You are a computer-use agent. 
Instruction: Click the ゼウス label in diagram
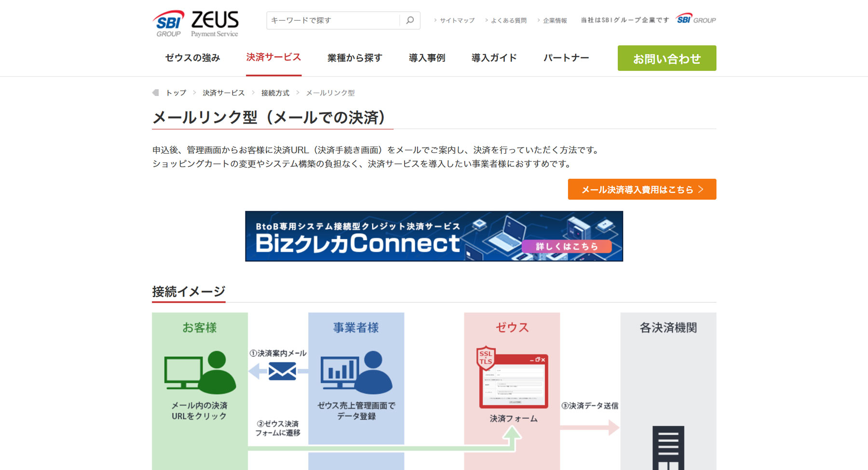pos(512,328)
